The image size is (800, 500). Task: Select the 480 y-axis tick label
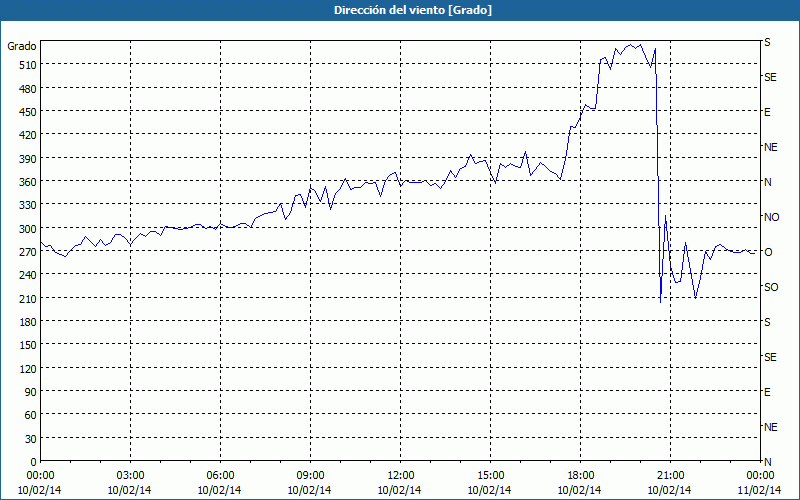coord(27,89)
